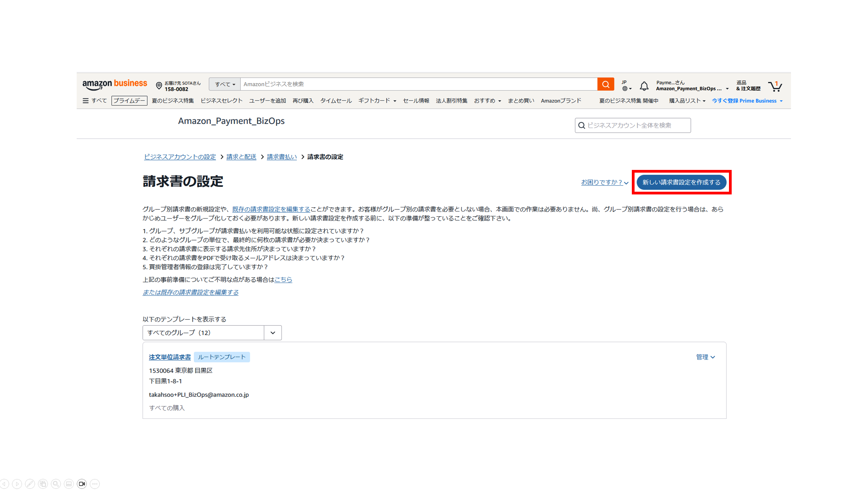Show all slides grid view
This screenshot has height=490, width=868.
point(43,484)
